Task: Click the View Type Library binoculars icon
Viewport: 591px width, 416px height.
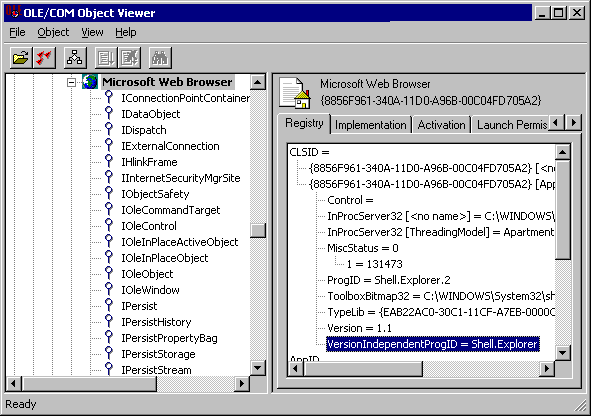Action: point(160,58)
